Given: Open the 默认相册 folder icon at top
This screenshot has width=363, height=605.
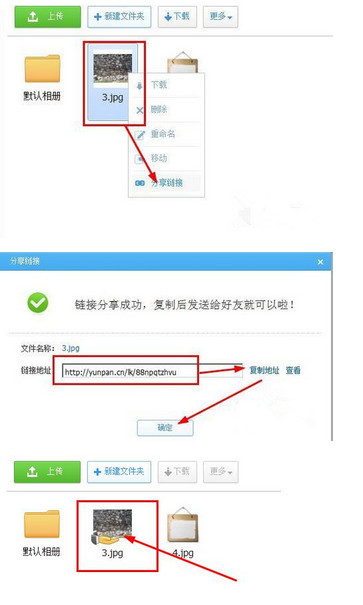Looking at the screenshot, I should click(42, 69).
